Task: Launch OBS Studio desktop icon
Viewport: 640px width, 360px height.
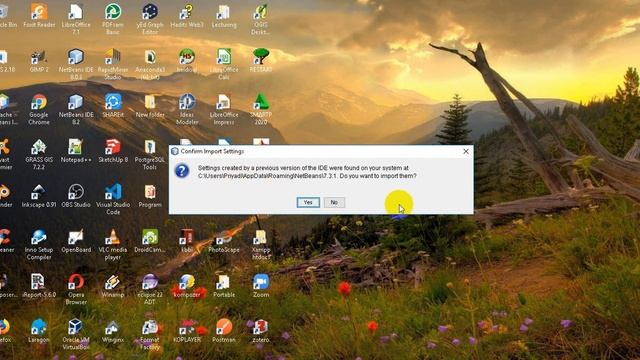Action: (x=76, y=196)
